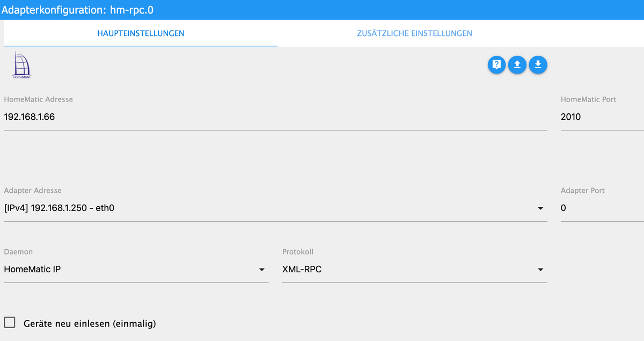
Task: Click the HomeMatic Adresse field label
Action: coord(38,99)
